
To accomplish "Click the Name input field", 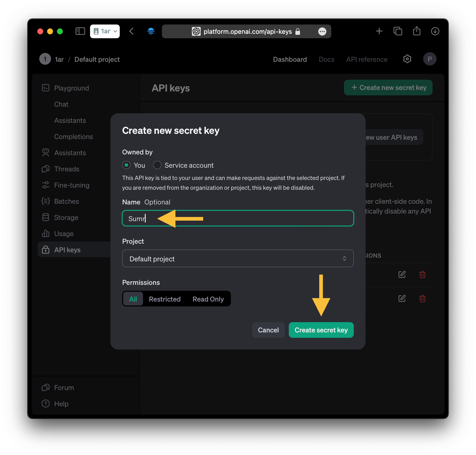I will (x=238, y=218).
